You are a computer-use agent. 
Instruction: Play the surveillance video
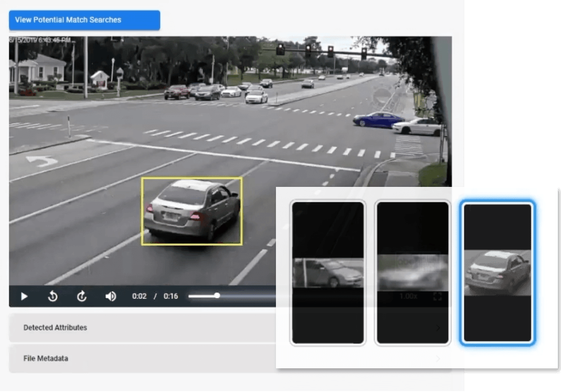24,297
